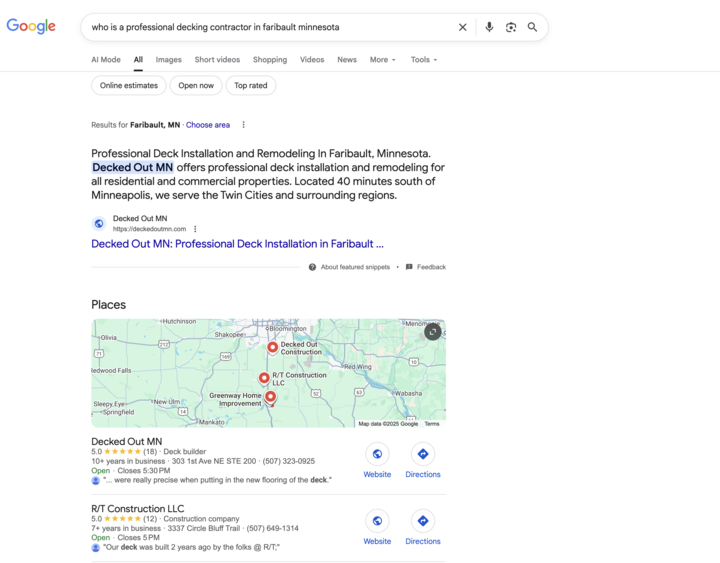
Task: Expand the More search dropdown
Action: coord(382,60)
